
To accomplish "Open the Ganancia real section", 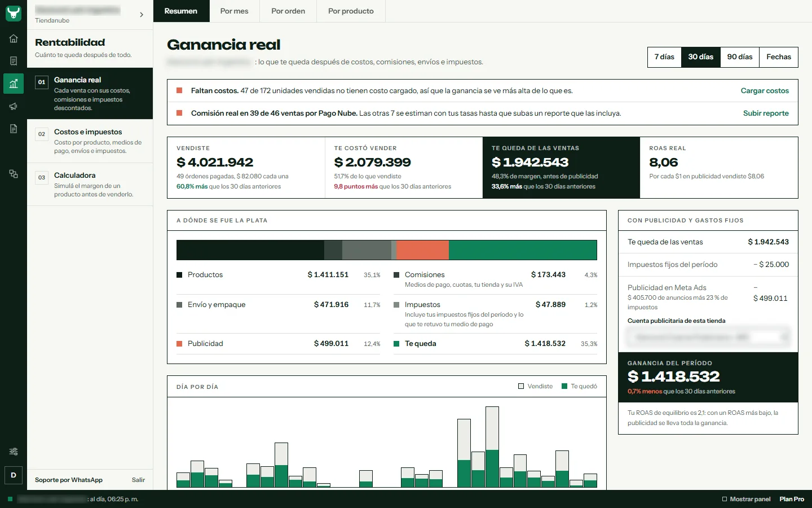I will point(90,94).
